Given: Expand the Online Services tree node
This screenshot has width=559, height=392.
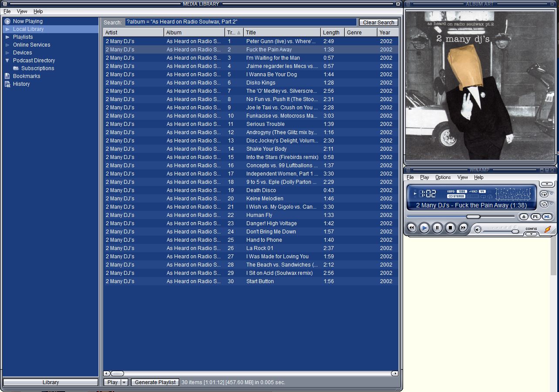Looking at the screenshot, I should [7, 45].
